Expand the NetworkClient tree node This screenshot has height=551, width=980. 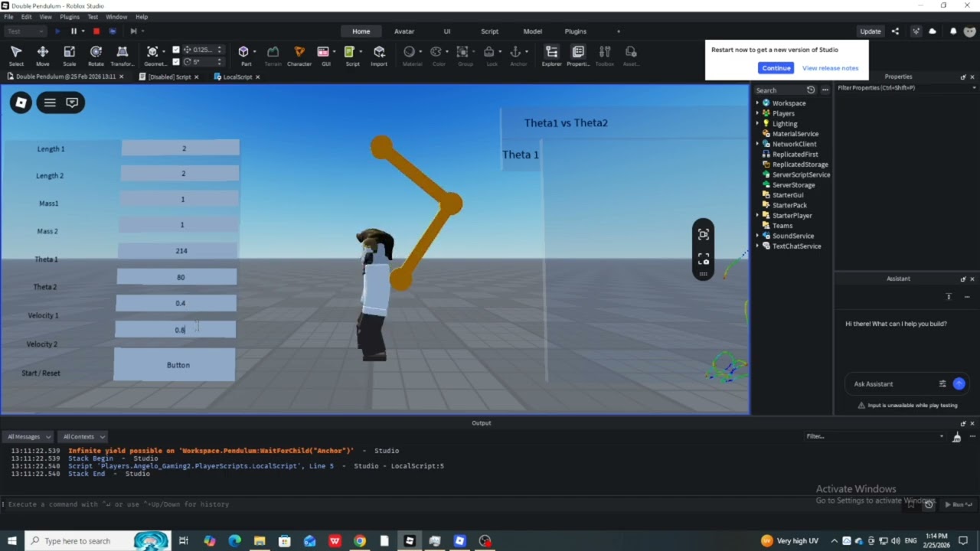pos(757,144)
